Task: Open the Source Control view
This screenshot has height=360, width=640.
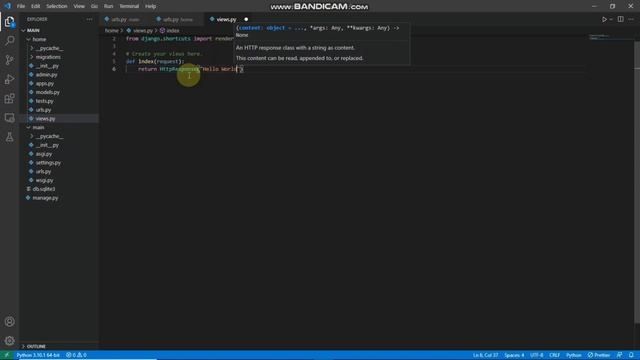Action: 9,60
